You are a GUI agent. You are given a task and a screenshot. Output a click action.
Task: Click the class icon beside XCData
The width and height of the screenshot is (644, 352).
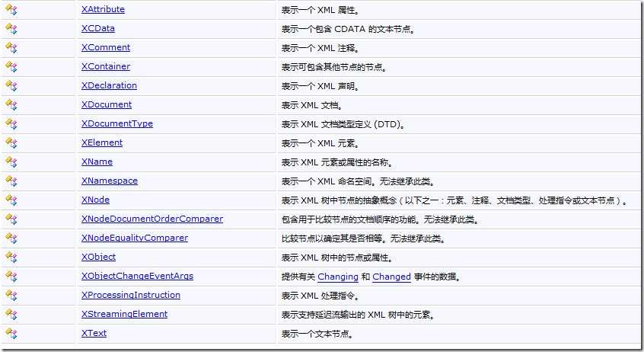(11, 29)
